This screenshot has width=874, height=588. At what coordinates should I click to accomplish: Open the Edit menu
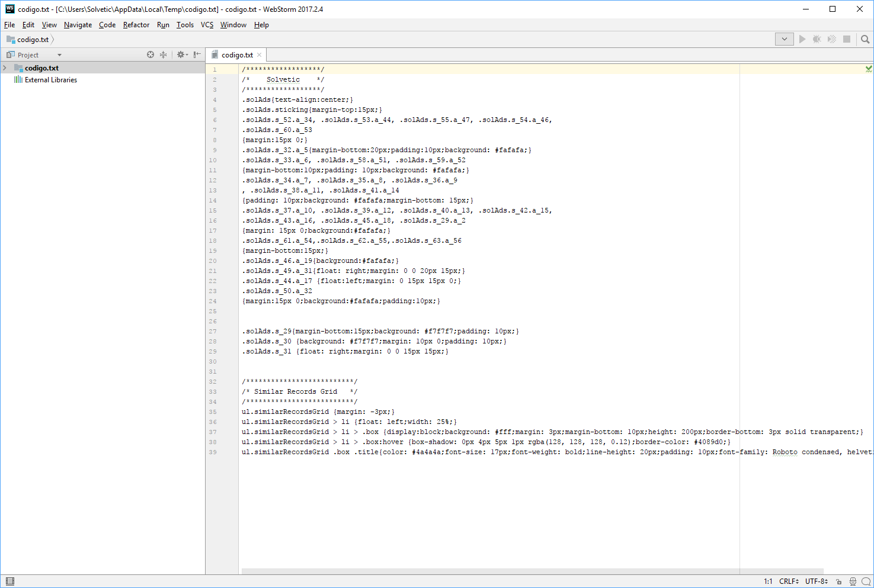28,25
